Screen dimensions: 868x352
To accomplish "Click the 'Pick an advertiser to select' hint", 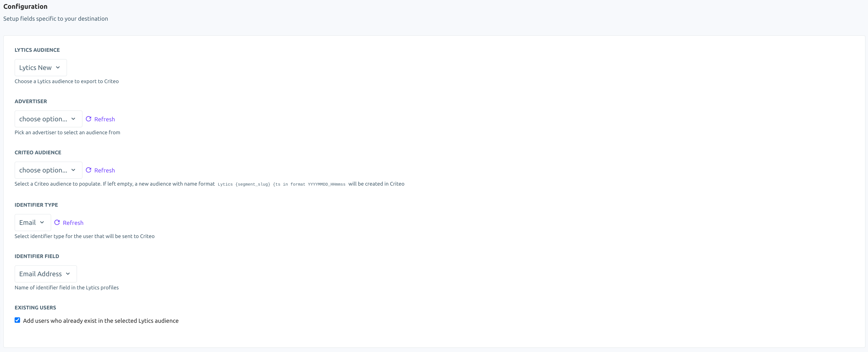I will click(67, 133).
